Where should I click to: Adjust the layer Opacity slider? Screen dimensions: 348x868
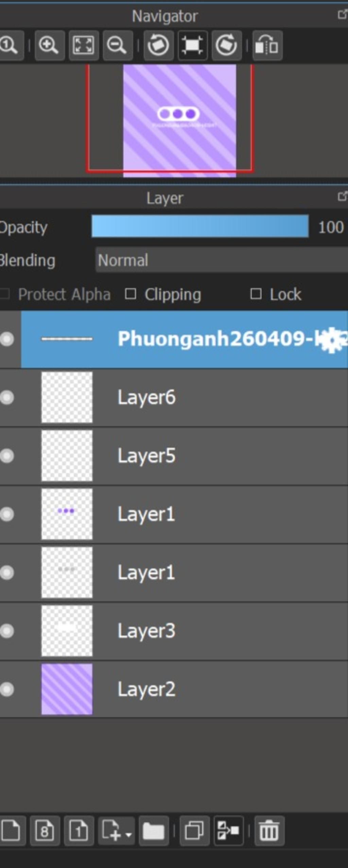tap(200, 226)
